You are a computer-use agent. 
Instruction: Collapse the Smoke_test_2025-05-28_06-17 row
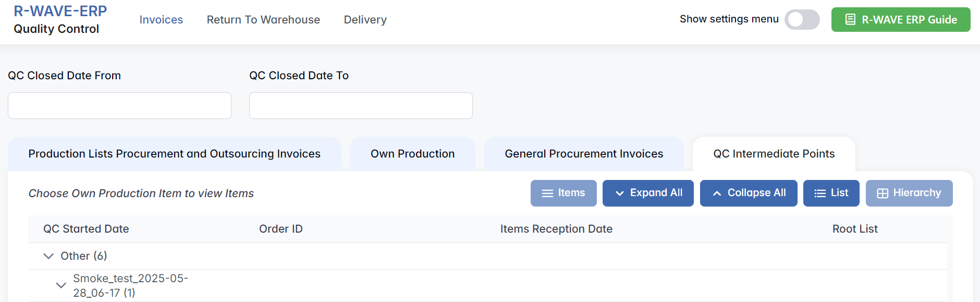click(61, 285)
